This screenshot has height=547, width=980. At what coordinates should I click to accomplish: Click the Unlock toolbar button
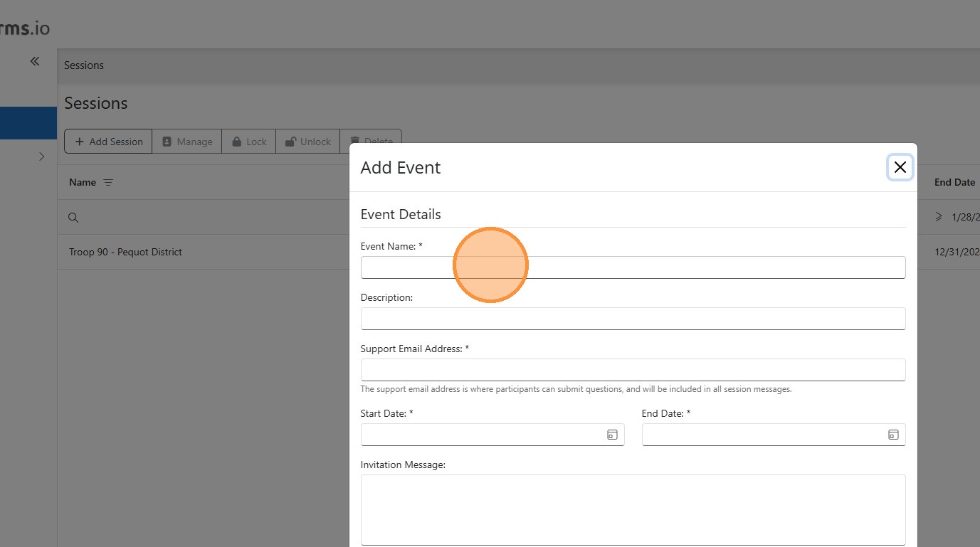[x=307, y=142]
